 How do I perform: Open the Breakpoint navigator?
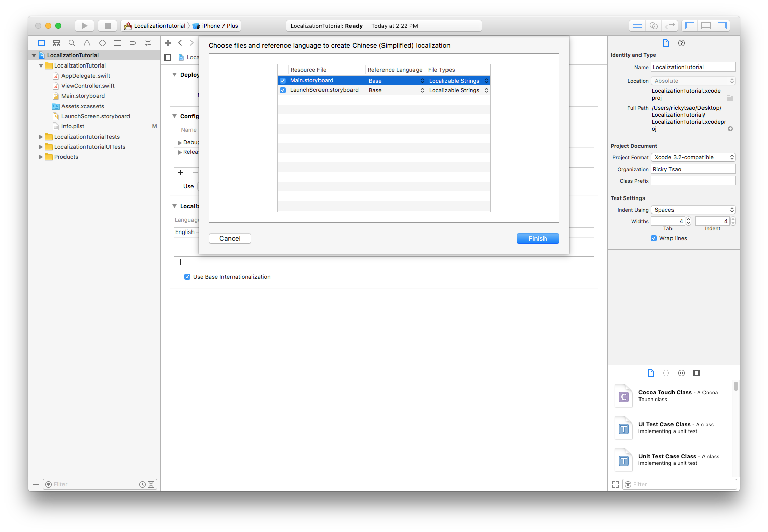tap(133, 43)
